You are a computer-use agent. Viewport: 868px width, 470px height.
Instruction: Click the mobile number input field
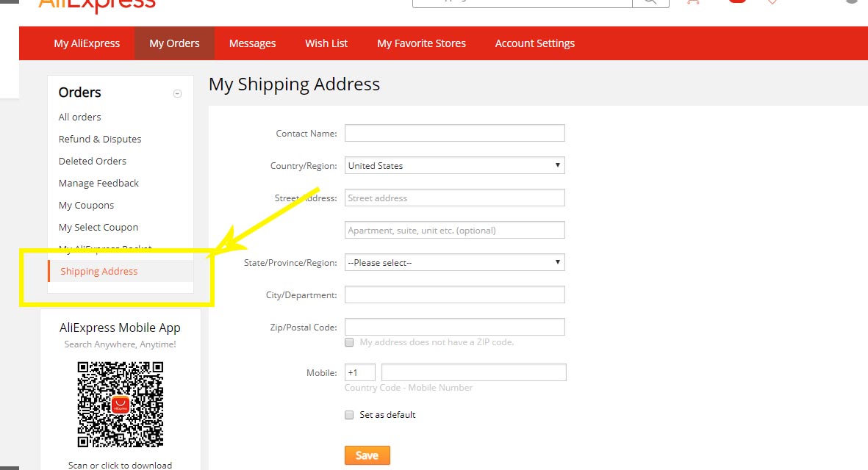[x=473, y=372]
